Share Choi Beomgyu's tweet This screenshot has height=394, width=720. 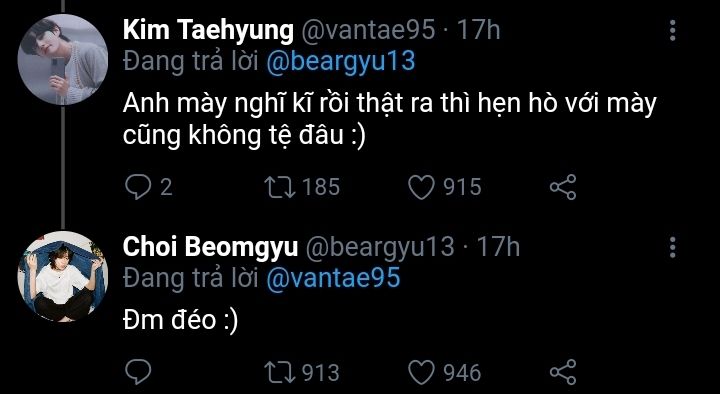tap(563, 372)
